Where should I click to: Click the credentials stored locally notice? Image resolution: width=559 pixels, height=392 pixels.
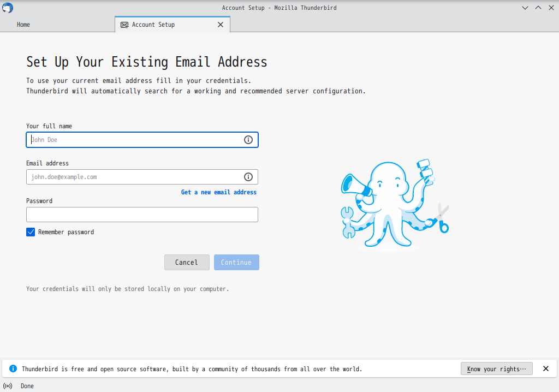[x=127, y=289]
